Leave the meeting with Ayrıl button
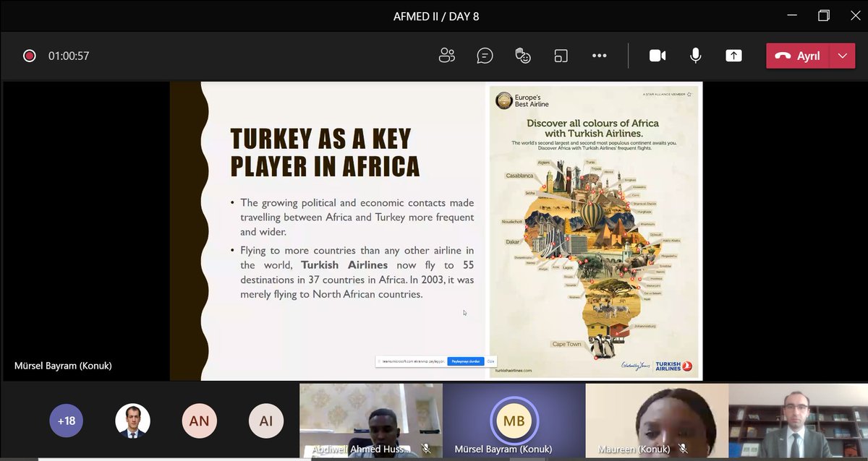Viewport: 868px width, 461px height. 798,56
